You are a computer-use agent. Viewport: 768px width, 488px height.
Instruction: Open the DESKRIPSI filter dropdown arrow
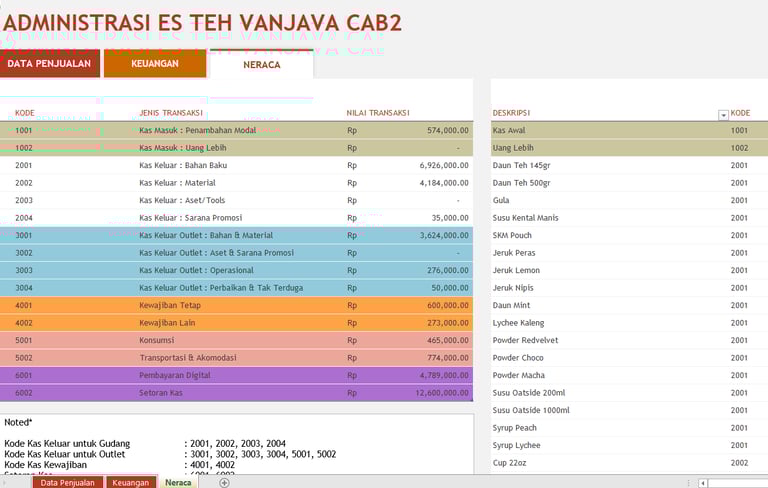[x=723, y=115]
